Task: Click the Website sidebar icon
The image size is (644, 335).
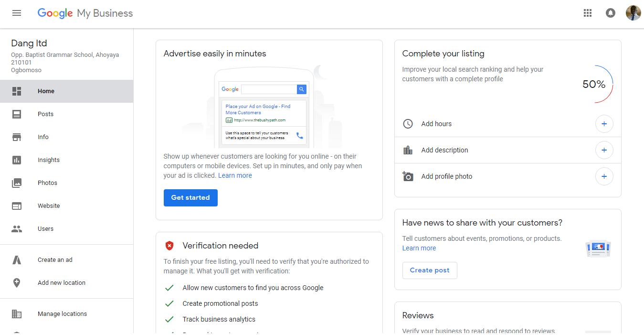Action: click(x=17, y=206)
